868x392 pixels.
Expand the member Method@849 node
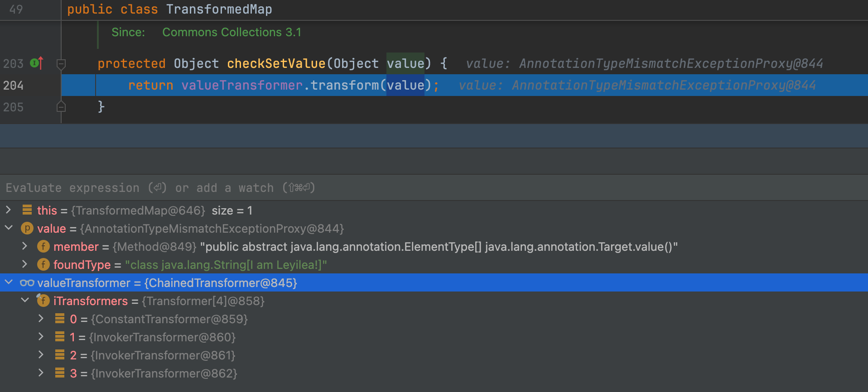(x=24, y=246)
